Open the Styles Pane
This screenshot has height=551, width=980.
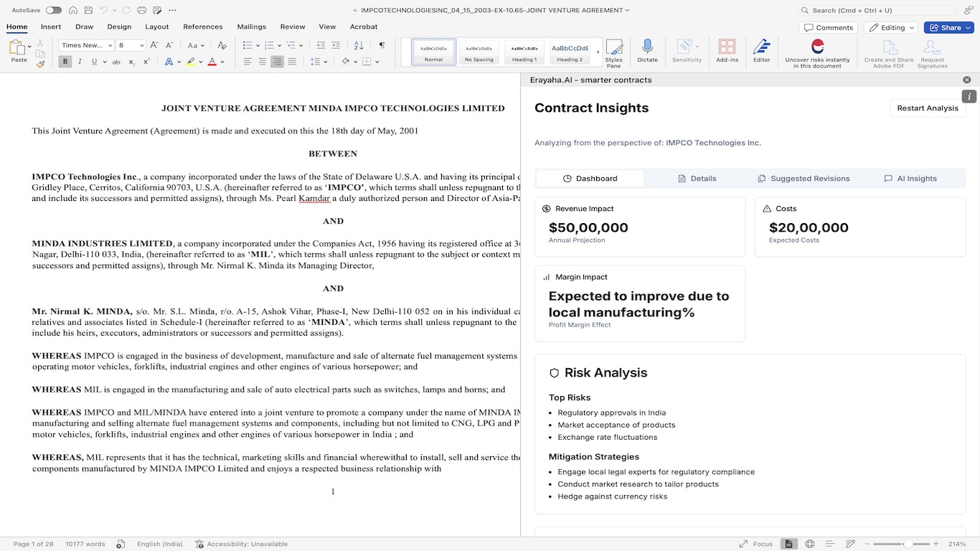[614, 53]
